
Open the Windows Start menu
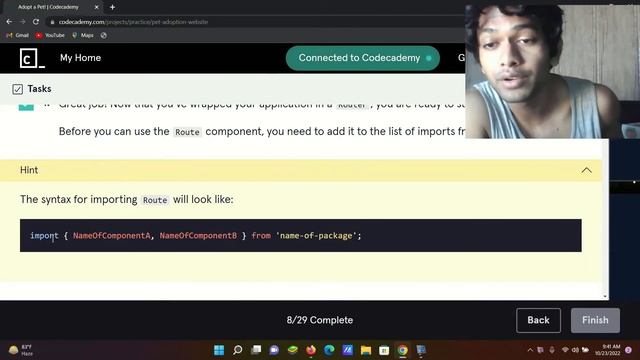pos(219,350)
